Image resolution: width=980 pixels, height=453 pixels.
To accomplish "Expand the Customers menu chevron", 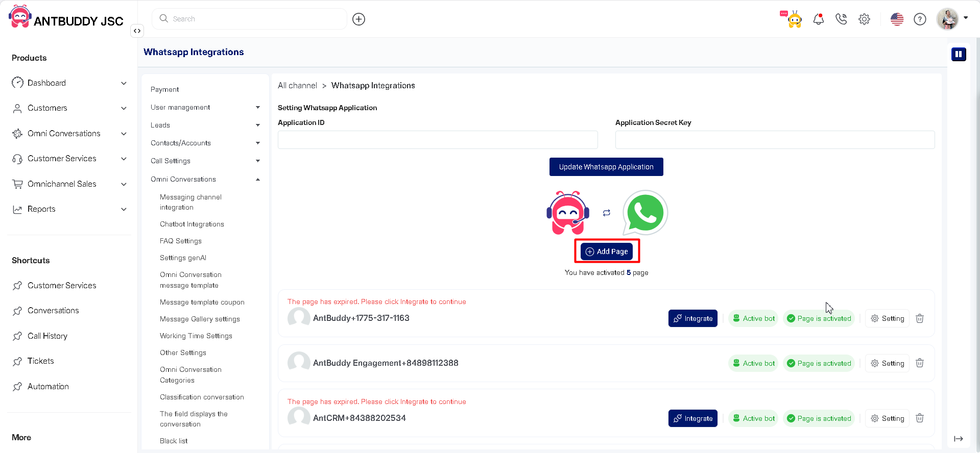I will [124, 108].
